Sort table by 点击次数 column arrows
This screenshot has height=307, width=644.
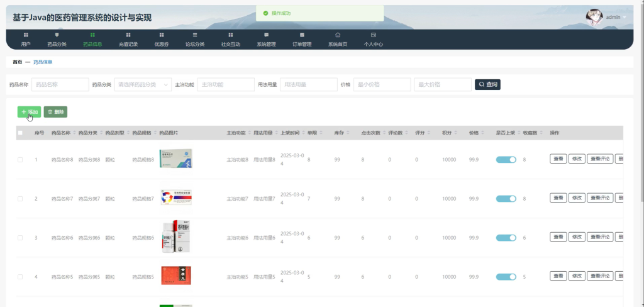[384, 133]
